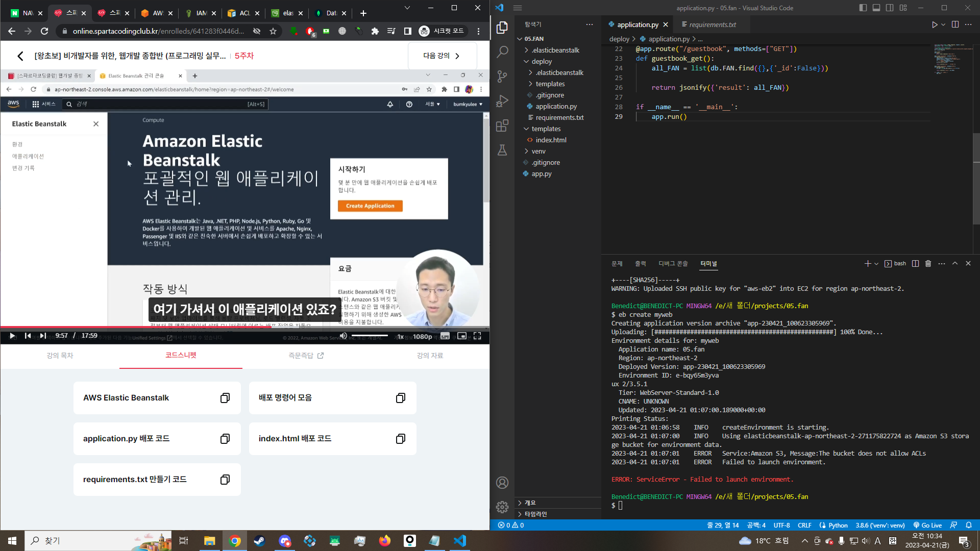Image resolution: width=980 pixels, height=551 pixels.
Task: Seek the video progress bar
Action: pyautogui.click(x=245, y=327)
